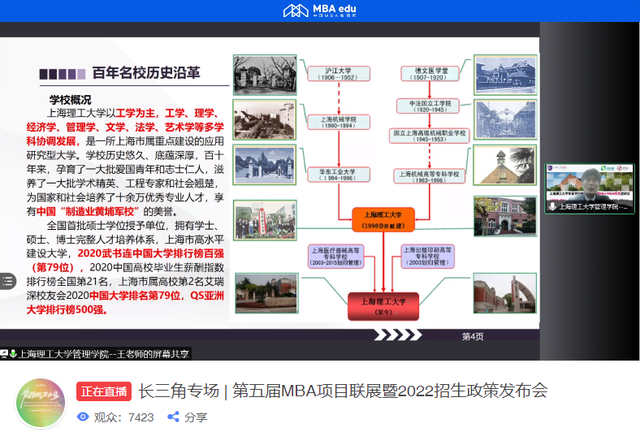
Task: Click the 上海医疗器械高等专科学校 box
Action: [336, 256]
